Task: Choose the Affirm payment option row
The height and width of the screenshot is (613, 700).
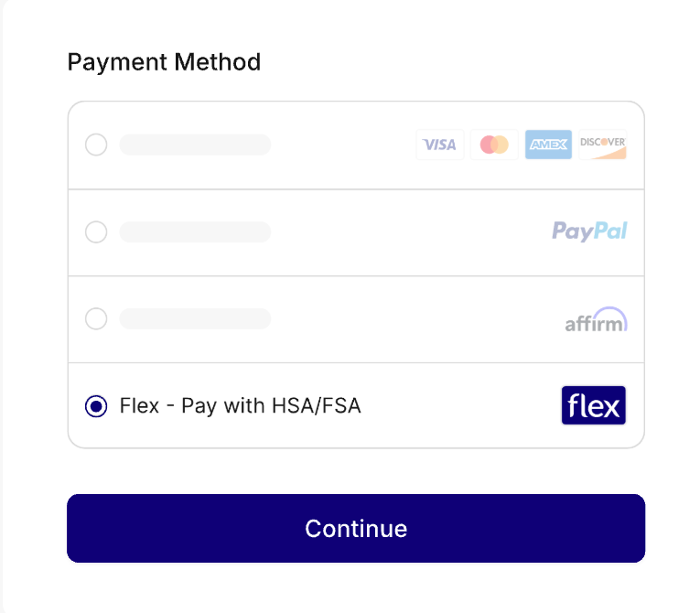Action: pyautogui.click(x=384, y=319)
